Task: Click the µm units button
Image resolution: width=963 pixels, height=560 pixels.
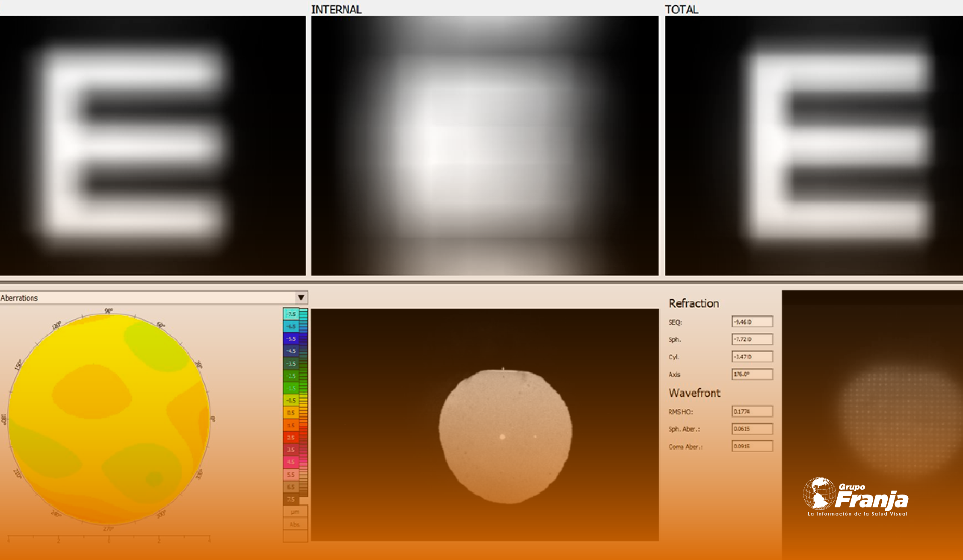Action: pos(295,512)
